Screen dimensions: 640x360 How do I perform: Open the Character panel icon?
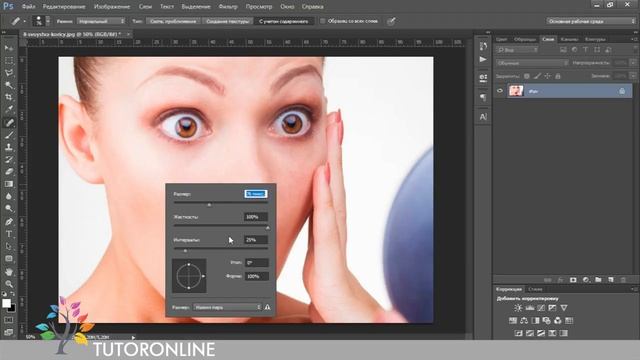tap(483, 117)
